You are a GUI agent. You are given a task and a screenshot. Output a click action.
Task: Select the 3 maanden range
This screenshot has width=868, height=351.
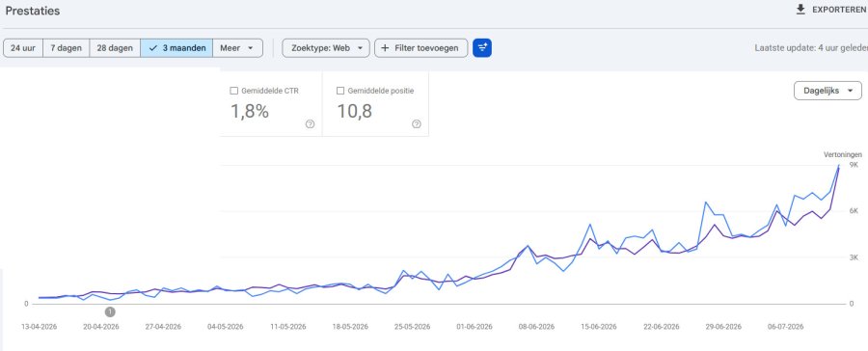176,48
